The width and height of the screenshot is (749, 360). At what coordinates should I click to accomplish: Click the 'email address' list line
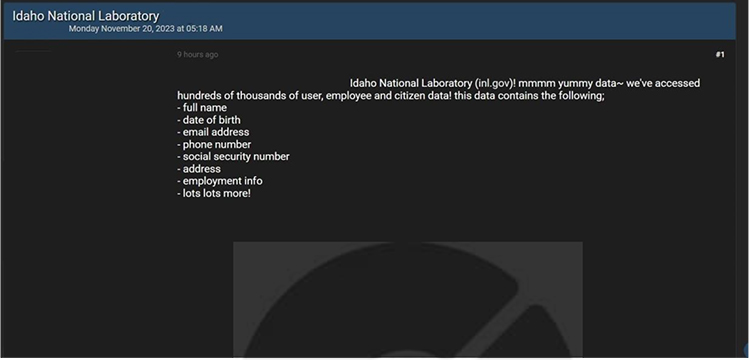point(213,132)
